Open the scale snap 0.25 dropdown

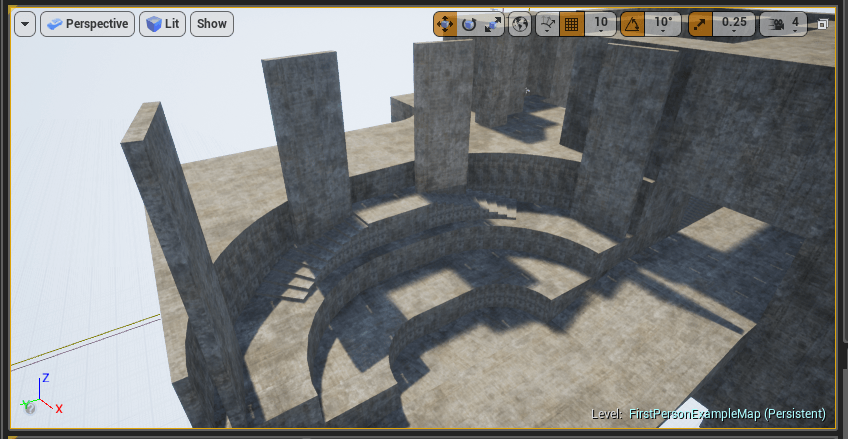point(734,23)
